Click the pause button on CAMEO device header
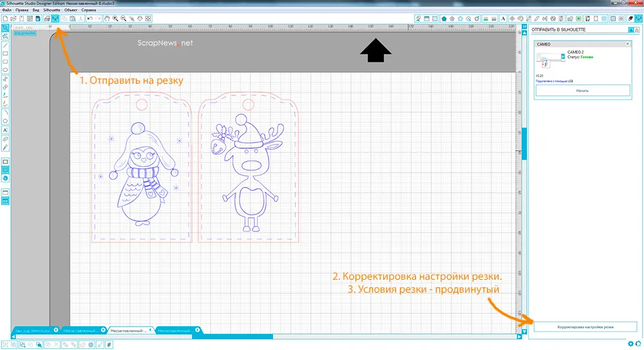 pyautogui.click(x=627, y=44)
